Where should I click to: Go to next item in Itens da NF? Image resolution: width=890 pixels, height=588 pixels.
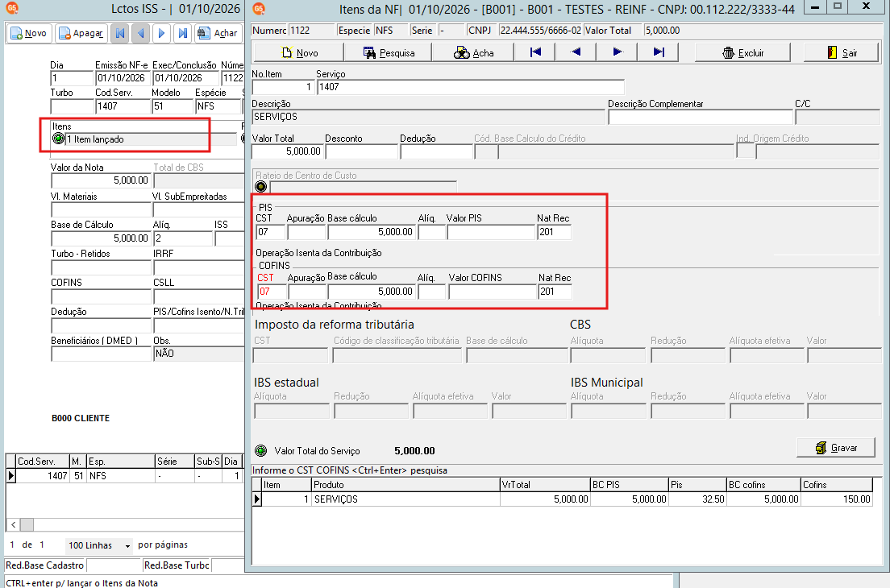click(x=617, y=52)
